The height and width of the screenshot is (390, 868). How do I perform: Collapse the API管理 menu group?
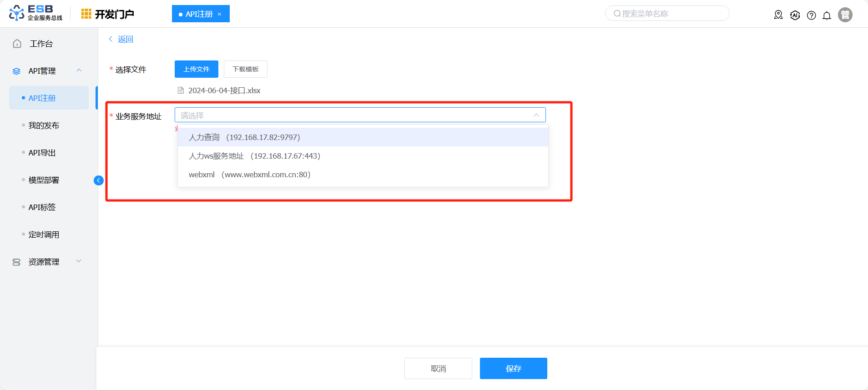pyautogui.click(x=79, y=70)
